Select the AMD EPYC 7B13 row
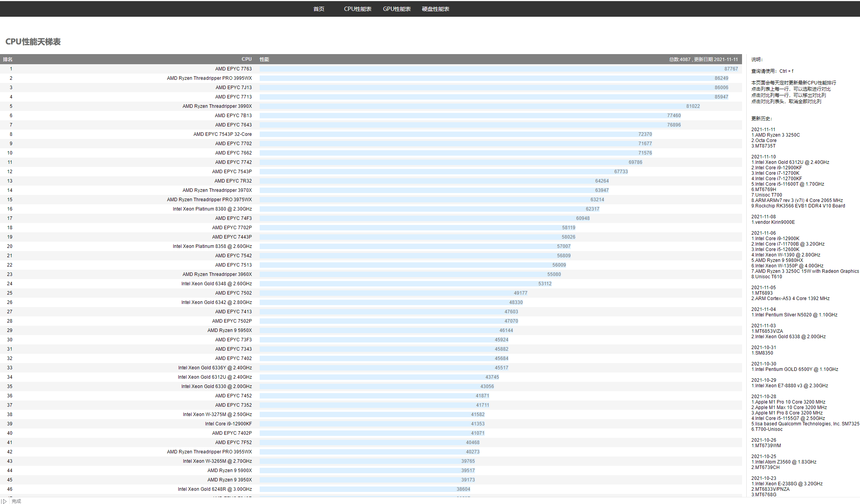The image size is (860, 504). 371,116
